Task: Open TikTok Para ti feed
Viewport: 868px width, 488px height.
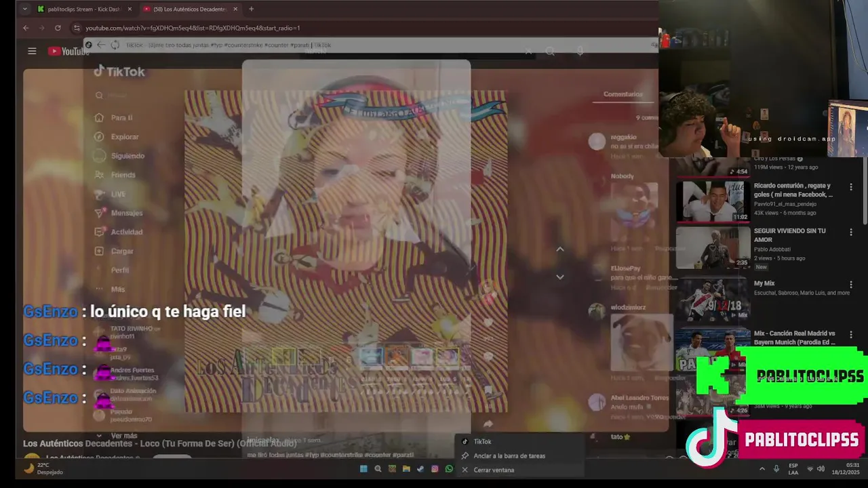Action: click(113, 117)
